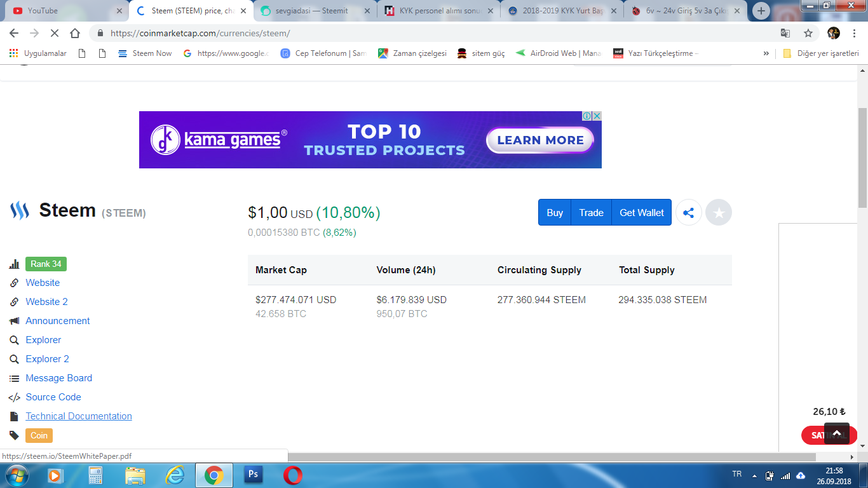Click the Get Wallet button
Viewport: 868px width, 488px height.
coord(642,213)
